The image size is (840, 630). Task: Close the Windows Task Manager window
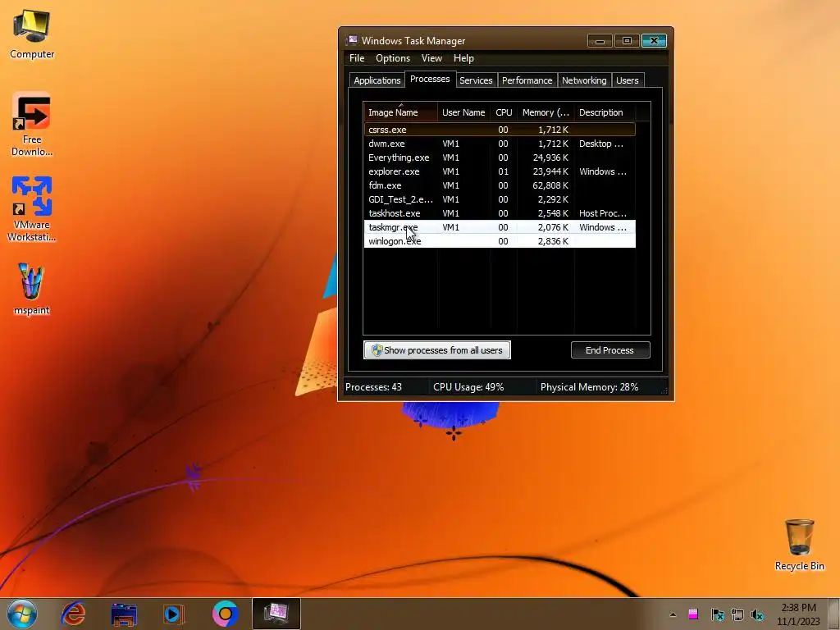pyautogui.click(x=654, y=41)
